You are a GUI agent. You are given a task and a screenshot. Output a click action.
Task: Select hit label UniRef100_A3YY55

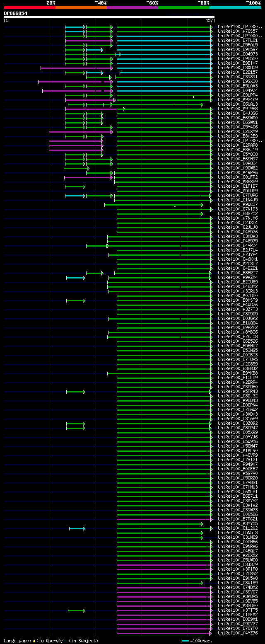(238, 523)
